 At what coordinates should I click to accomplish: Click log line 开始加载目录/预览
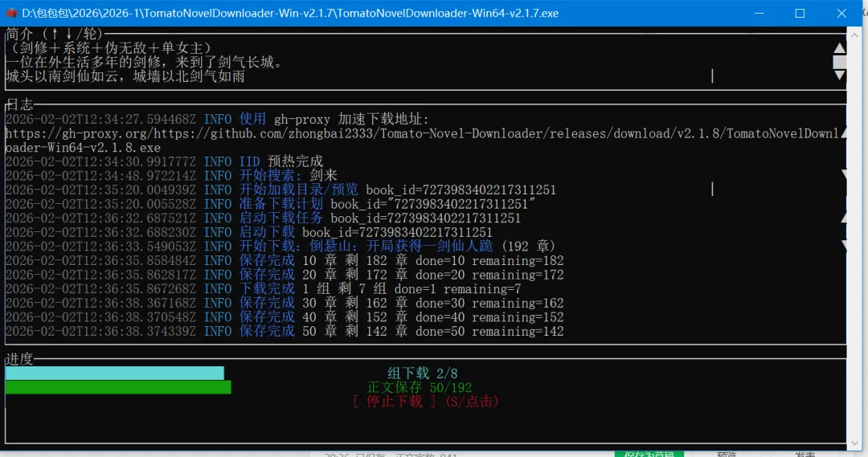(280, 190)
